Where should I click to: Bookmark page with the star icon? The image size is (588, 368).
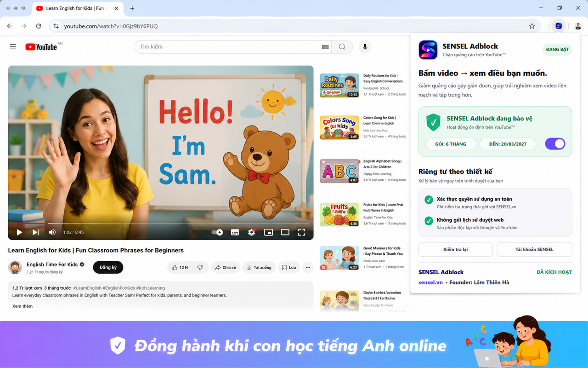point(532,26)
